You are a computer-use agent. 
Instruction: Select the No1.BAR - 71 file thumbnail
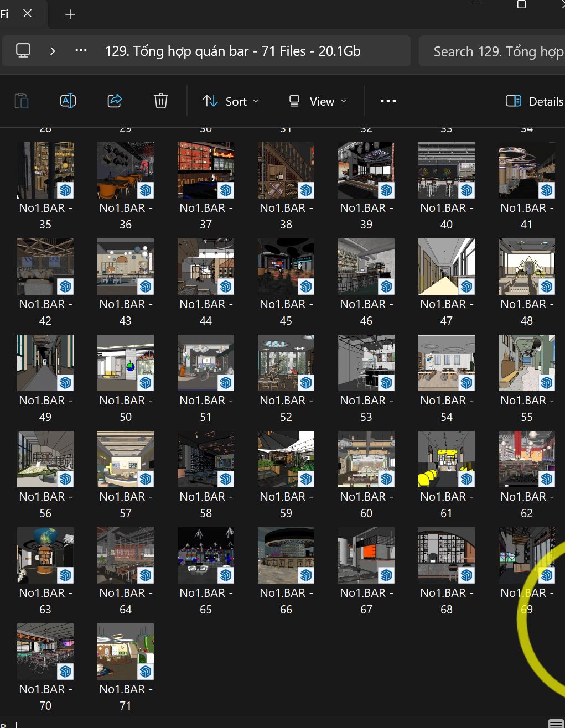coord(126,652)
